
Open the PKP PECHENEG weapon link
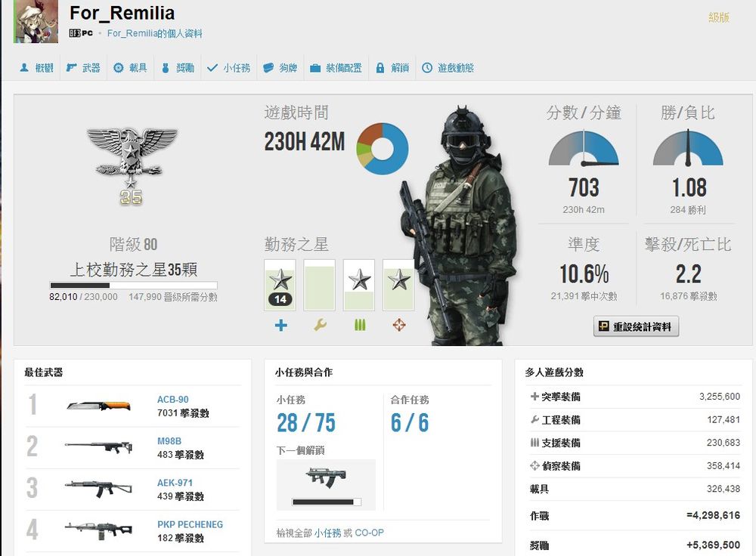pos(190,524)
